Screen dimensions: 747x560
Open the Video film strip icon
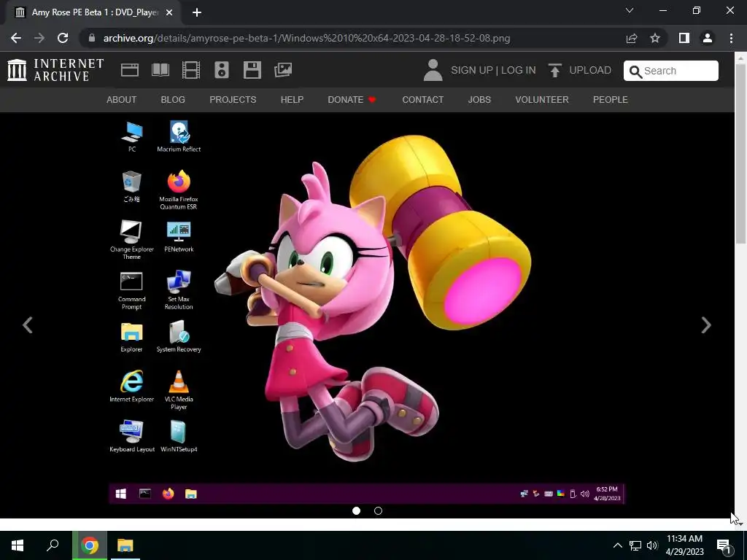[190, 70]
